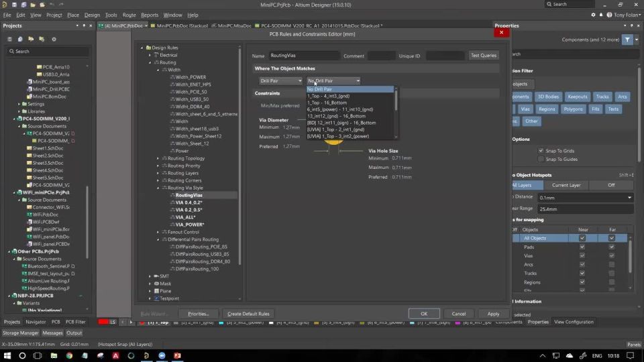Collapse Differential Pairs Routing node

pos(158,240)
